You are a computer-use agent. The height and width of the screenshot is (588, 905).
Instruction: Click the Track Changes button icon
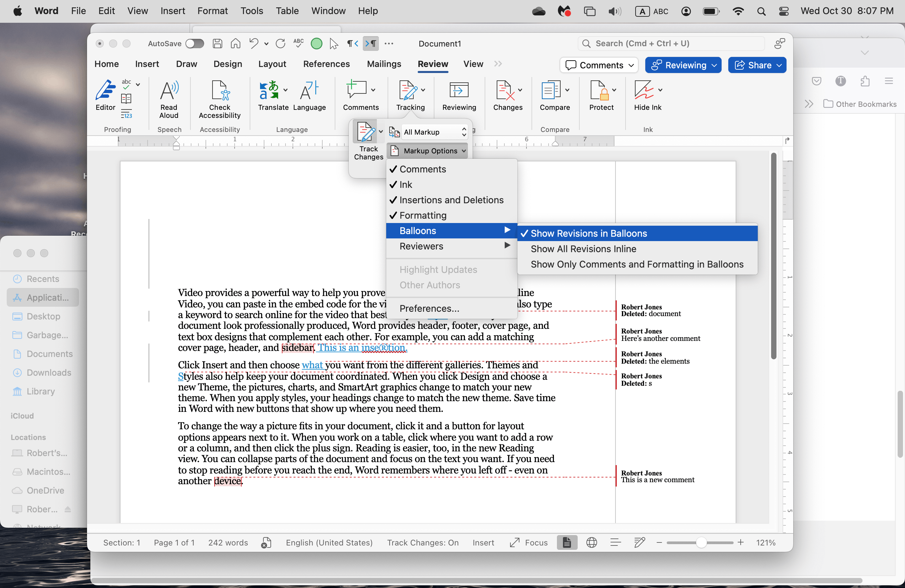tap(366, 132)
